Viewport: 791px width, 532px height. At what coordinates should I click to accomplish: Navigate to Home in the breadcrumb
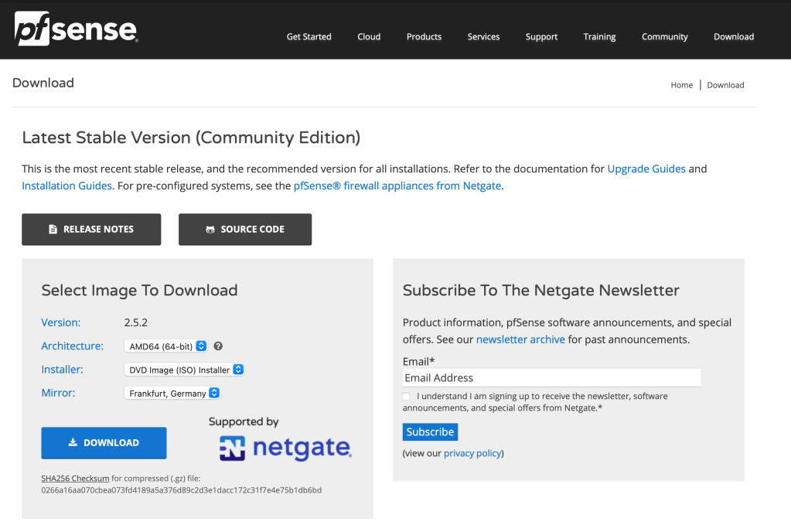tap(681, 85)
